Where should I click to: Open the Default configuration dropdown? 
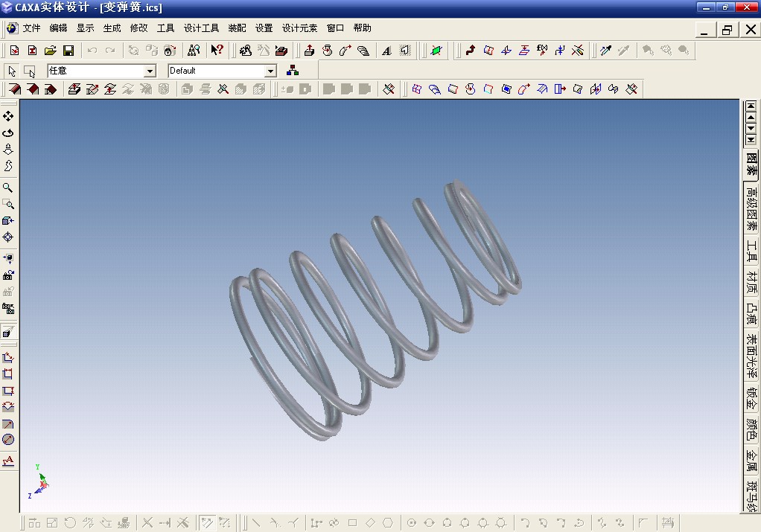pyautogui.click(x=271, y=71)
